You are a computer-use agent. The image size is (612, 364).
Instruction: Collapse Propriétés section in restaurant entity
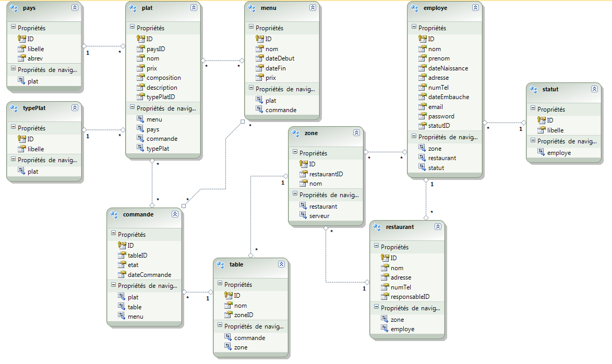(377, 246)
